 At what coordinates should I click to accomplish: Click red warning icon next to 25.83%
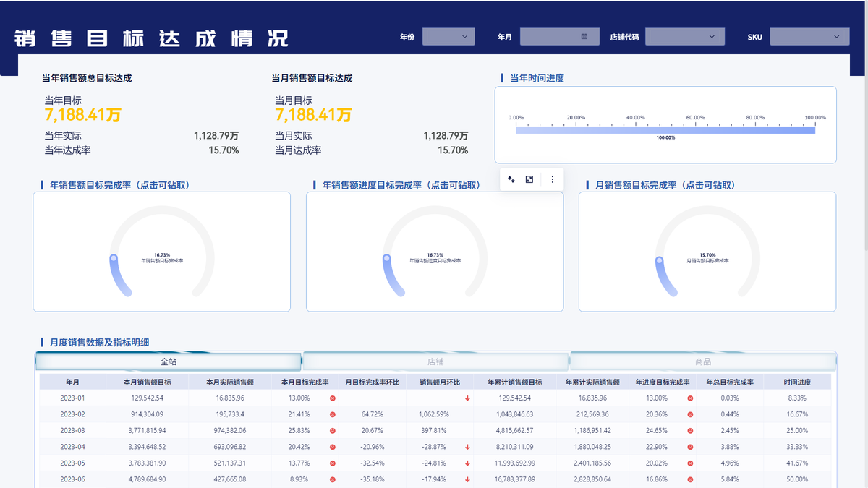tap(333, 430)
